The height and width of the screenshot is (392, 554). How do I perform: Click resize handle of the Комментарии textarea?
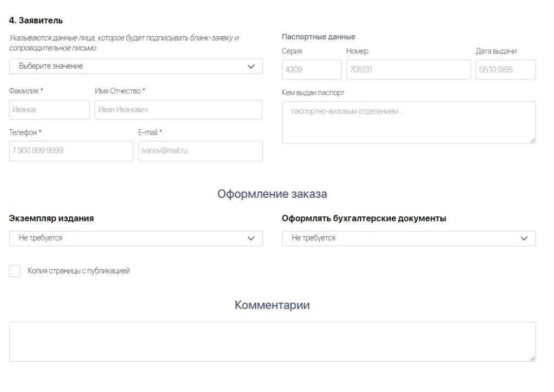coord(532,358)
